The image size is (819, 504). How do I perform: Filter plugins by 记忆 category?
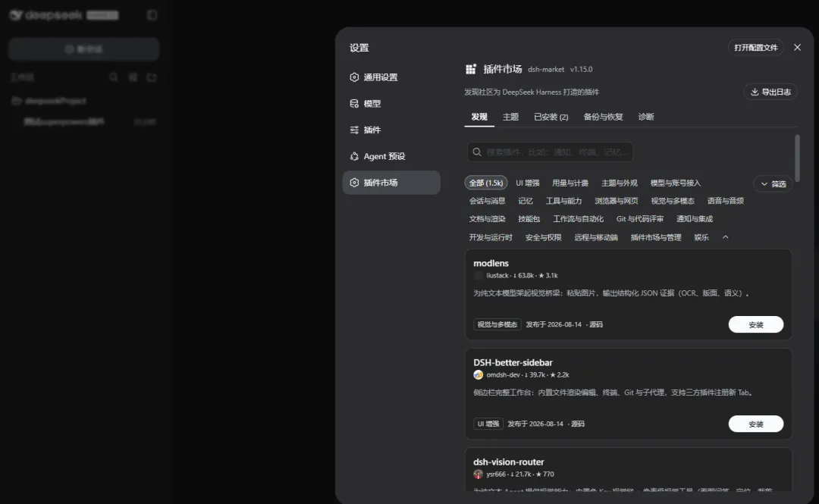pyautogui.click(x=526, y=201)
